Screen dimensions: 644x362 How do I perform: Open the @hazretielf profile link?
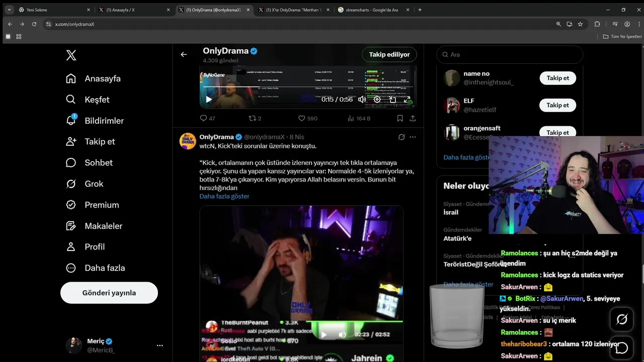[x=480, y=110]
